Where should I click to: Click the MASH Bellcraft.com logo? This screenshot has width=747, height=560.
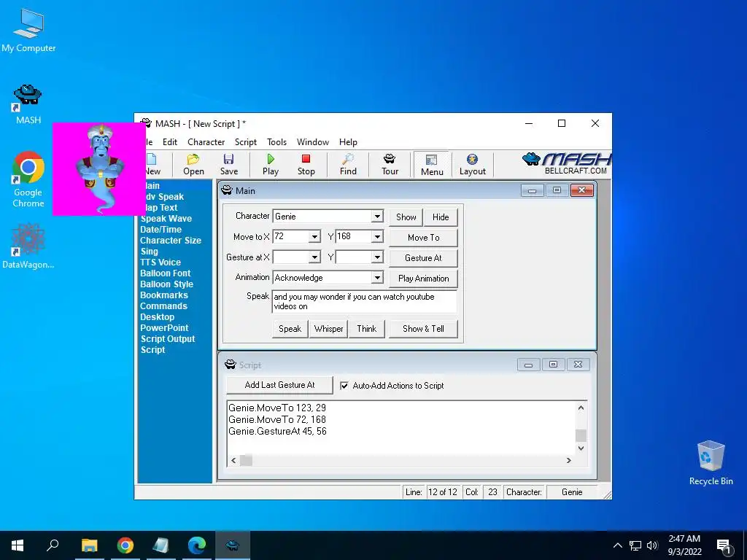click(x=566, y=164)
